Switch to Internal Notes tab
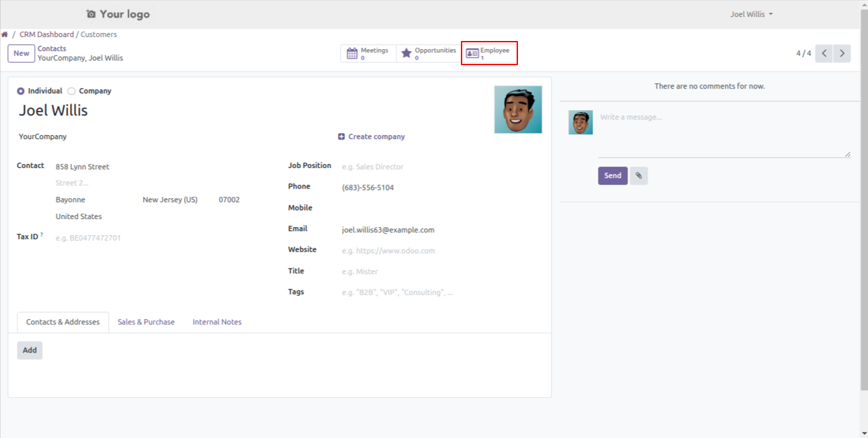The width and height of the screenshot is (868, 438). point(217,322)
